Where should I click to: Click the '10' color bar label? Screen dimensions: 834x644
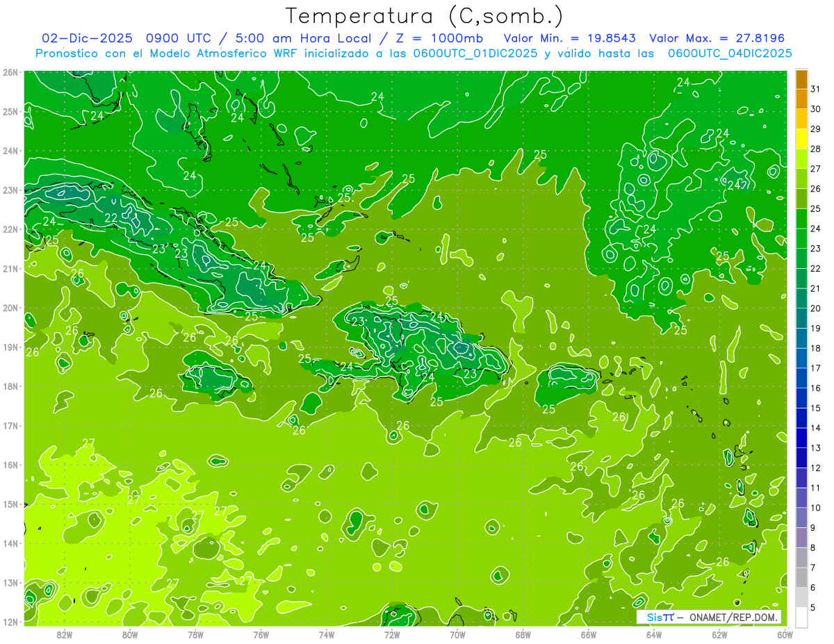tap(815, 508)
